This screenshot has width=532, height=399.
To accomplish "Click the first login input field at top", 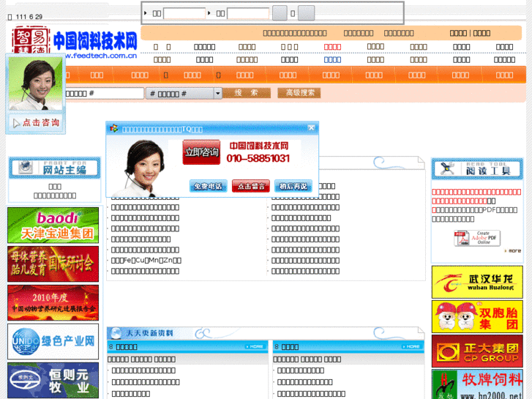I will pyautogui.click(x=184, y=14).
